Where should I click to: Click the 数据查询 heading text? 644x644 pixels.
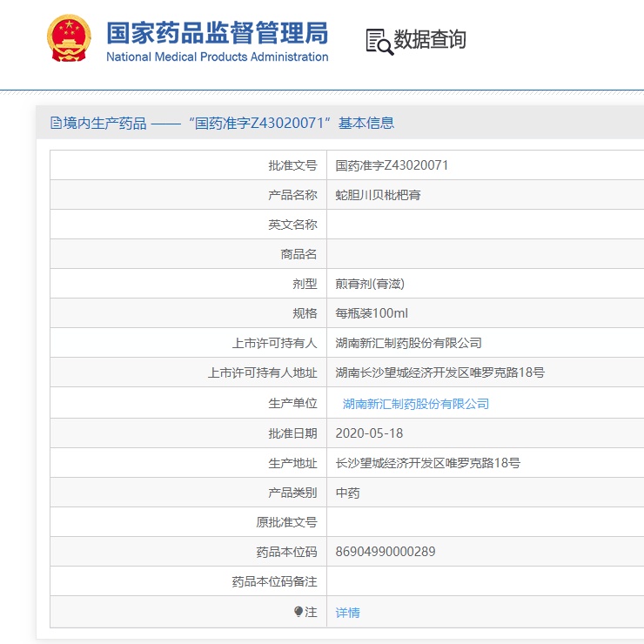tap(430, 40)
